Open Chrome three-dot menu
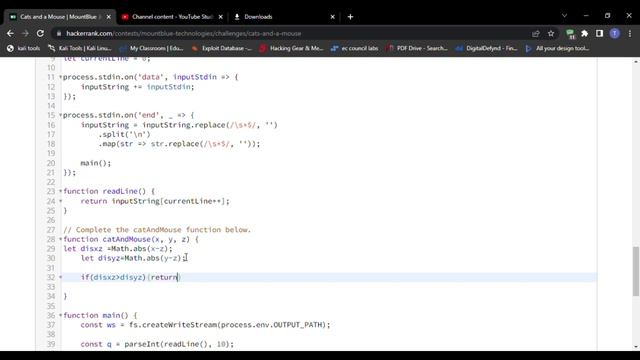The height and width of the screenshot is (360, 640). (630, 33)
